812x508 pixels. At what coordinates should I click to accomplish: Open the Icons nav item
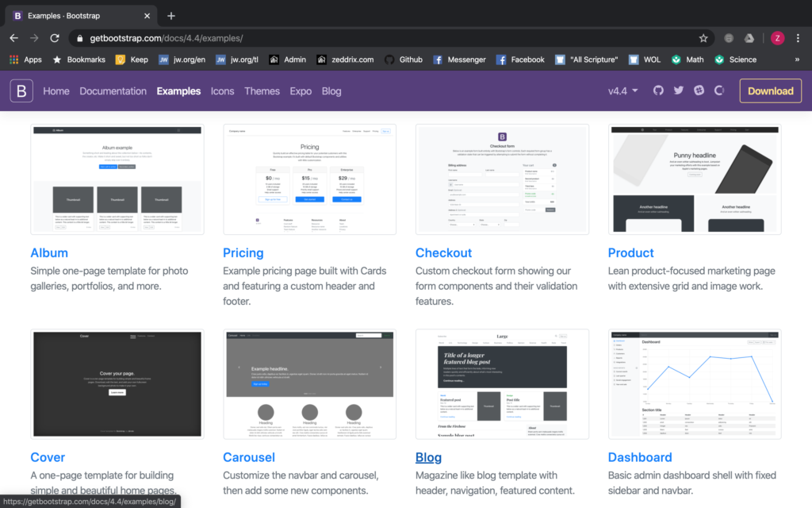click(222, 91)
